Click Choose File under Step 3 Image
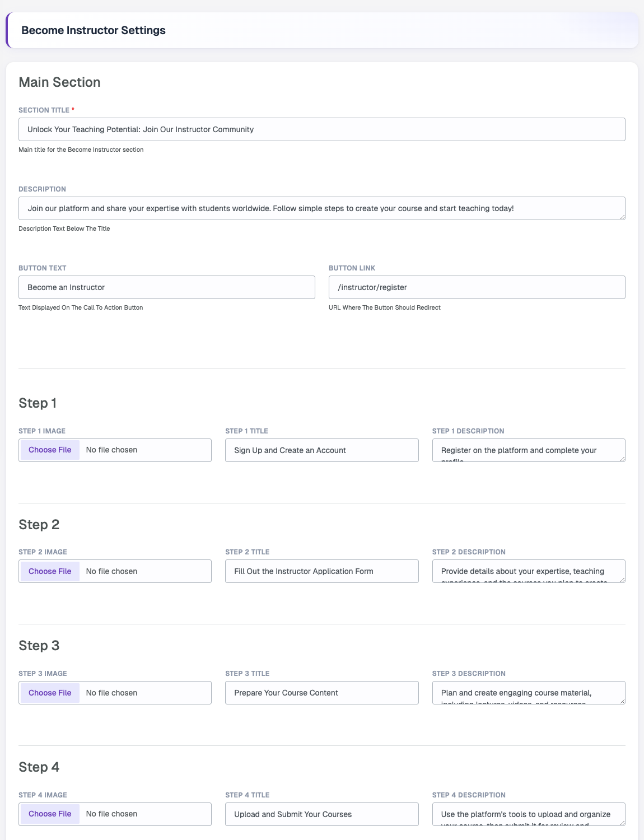This screenshot has width=644, height=840. (x=50, y=693)
